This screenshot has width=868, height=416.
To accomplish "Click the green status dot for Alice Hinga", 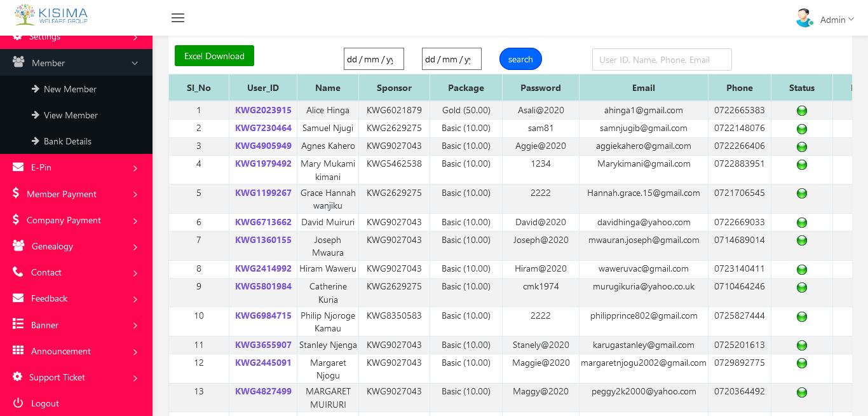I will (802, 111).
